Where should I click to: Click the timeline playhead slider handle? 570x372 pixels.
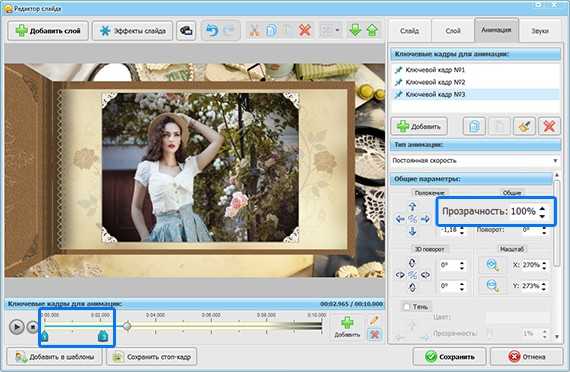(x=127, y=326)
